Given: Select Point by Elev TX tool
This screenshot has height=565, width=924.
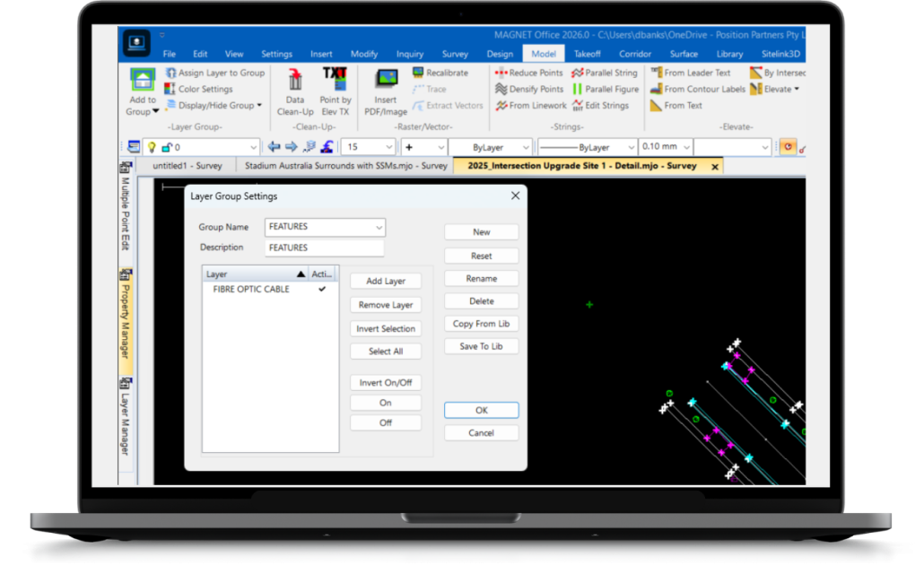Looking at the screenshot, I should click(335, 92).
